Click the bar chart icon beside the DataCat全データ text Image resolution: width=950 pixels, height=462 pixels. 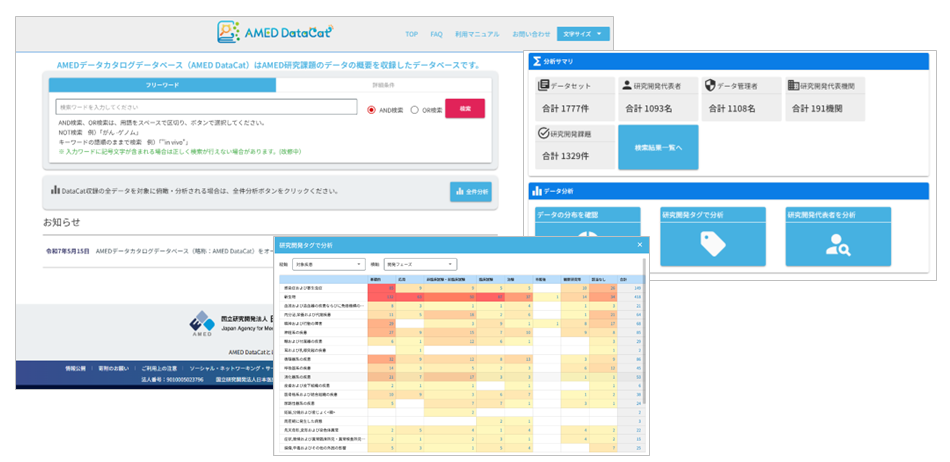point(55,190)
